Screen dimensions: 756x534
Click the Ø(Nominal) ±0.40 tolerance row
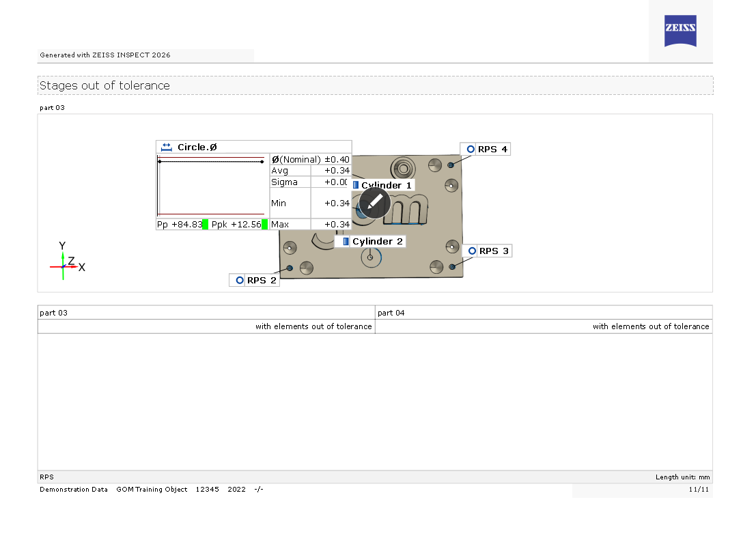pos(311,159)
